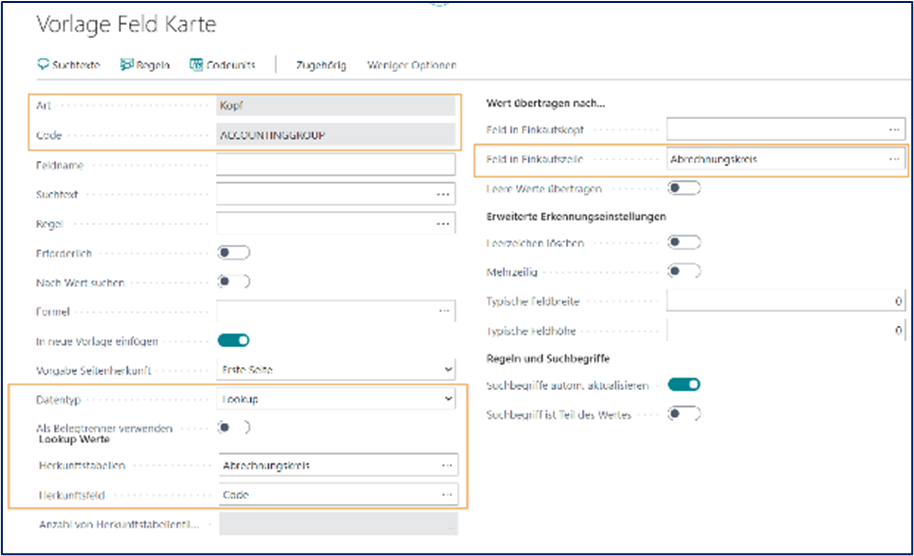Click ellipsis button in Formel field
This screenshot has width=914, height=556.
click(x=443, y=311)
